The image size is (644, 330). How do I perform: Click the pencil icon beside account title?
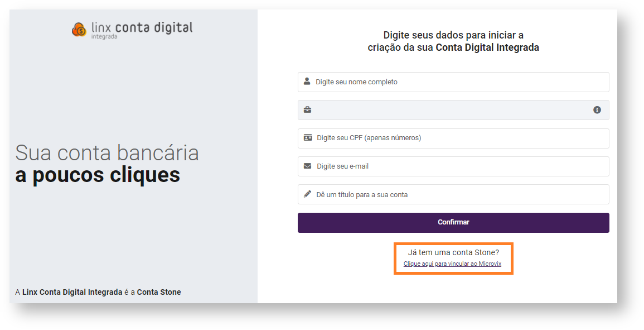pos(307,194)
